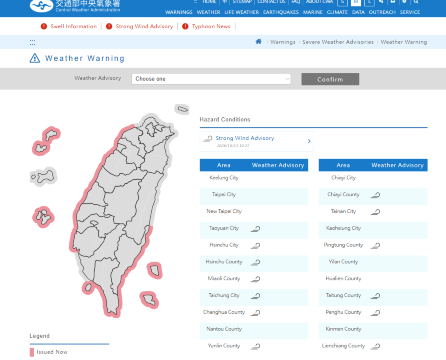Image resolution: width=446 pixels, height=360 pixels.
Task: Click the wind advisory icon for Penghu County
Action: (x=375, y=313)
